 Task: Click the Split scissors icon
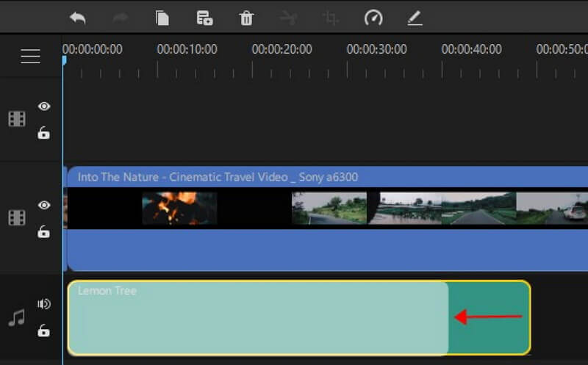pyautogui.click(x=289, y=18)
